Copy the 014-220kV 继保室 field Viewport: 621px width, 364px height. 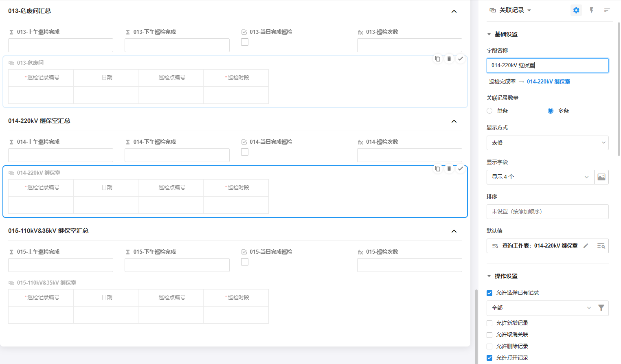(x=437, y=169)
